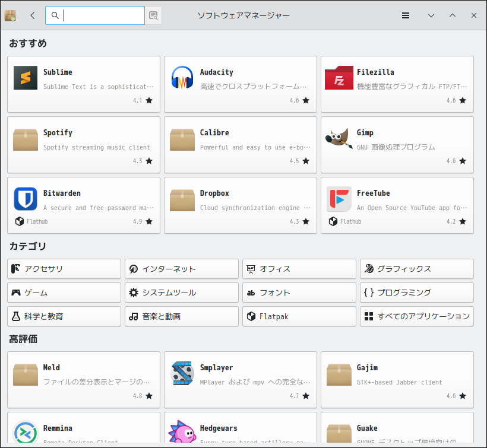Open the オフィス category
487x448 pixels.
click(x=299, y=269)
